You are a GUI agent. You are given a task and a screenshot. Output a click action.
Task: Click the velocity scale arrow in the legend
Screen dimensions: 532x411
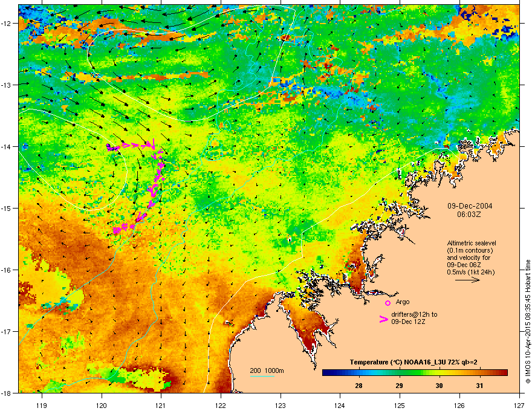(x=467, y=280)
